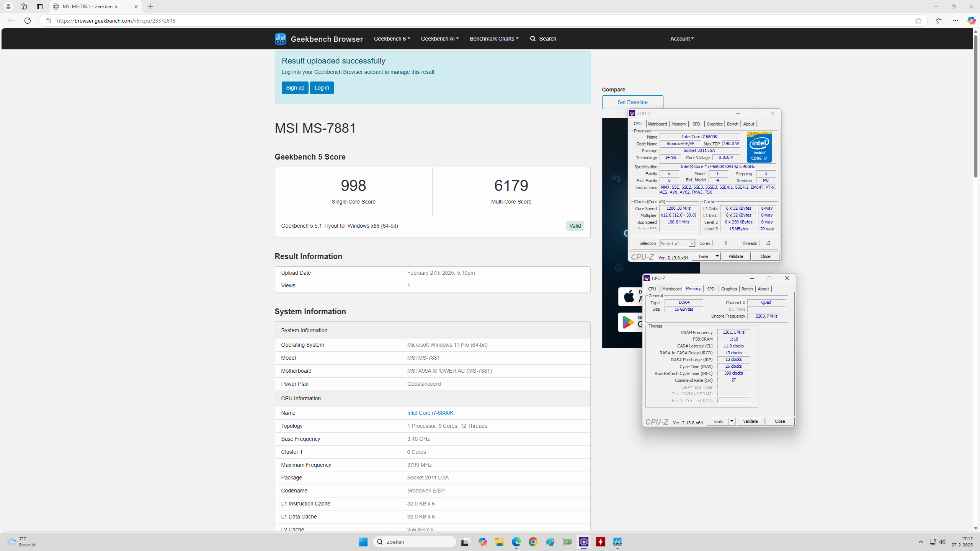Expand the Geekbench AI dropdown menu
Screen dimensions: 980x551
[x=440, y=39]
